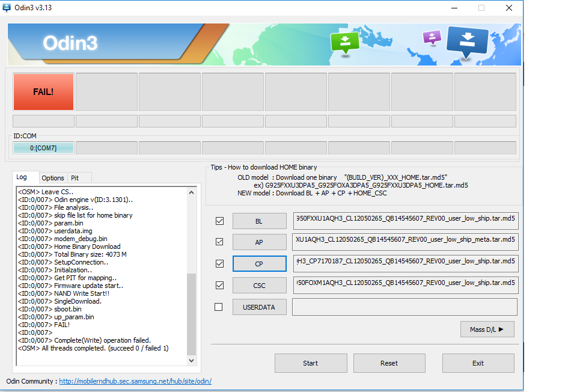Click the AP file browse button
This screenshot has width=577, height=392.
coord(260,242)
